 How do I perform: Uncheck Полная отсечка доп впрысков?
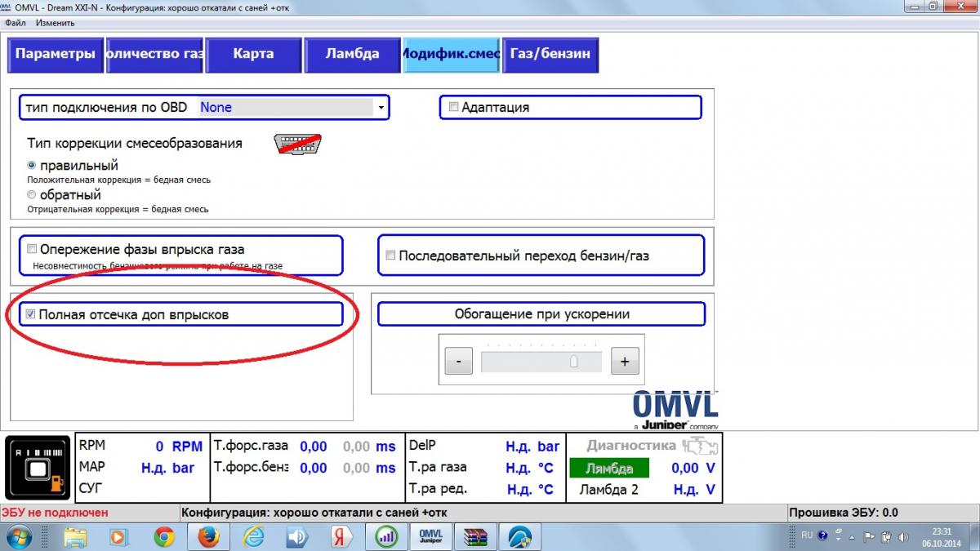(32, 314)
